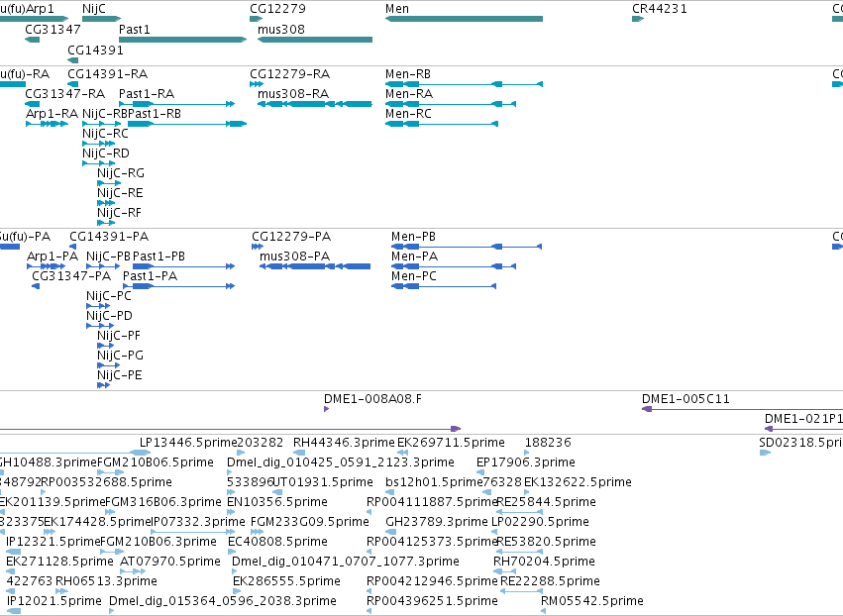Click the EP17906.3prime EST label
843x616 pixels.
(x=526, y=462)
